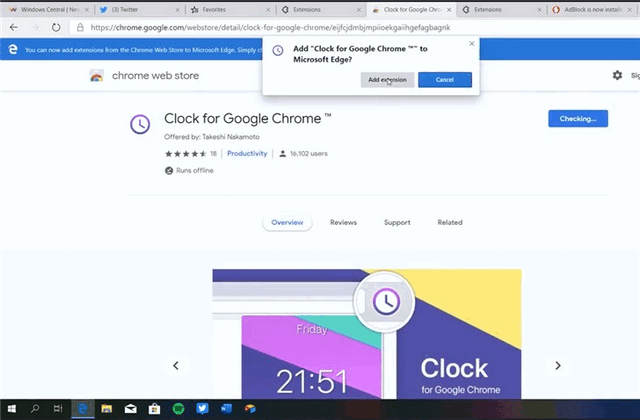The height and width of the screenshot is (420, 640).
Task: Click the clock extension screenshot preview
Action: click(366, 335)
